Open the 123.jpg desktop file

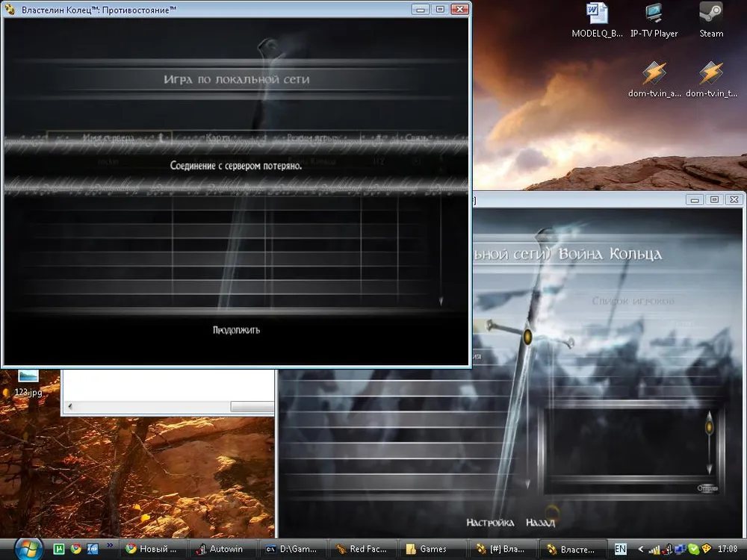(28, 381)
